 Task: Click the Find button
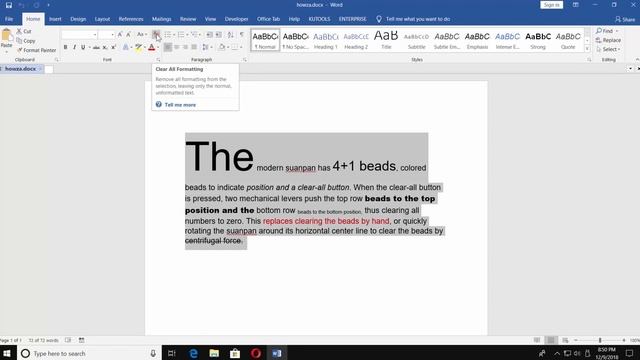[x=607, y=31]
